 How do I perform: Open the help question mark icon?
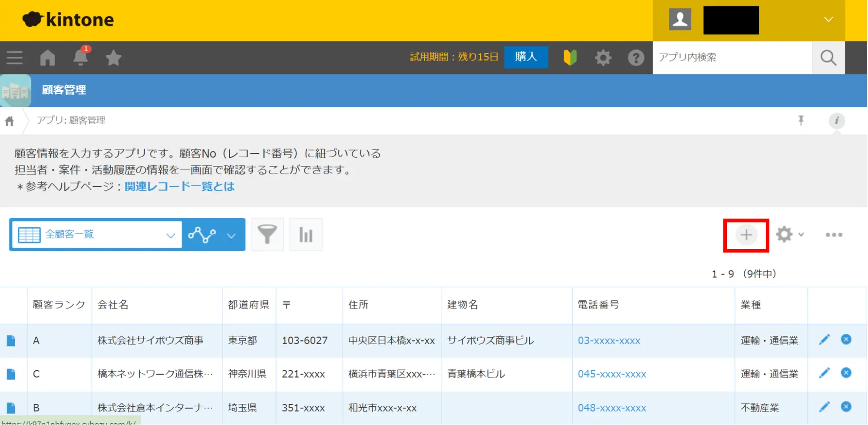(x=636, y=58)
